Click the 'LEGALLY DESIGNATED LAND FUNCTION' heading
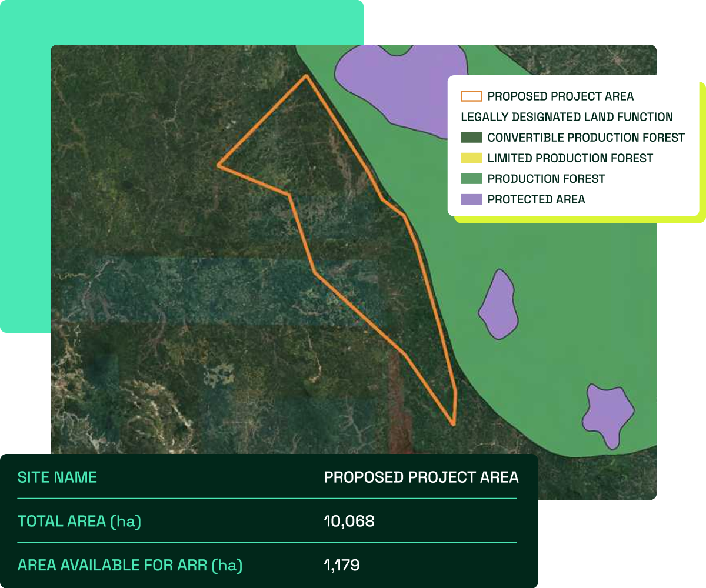This screenshot has width=706, height=588. pyautogui.click(x=567, y=117)
